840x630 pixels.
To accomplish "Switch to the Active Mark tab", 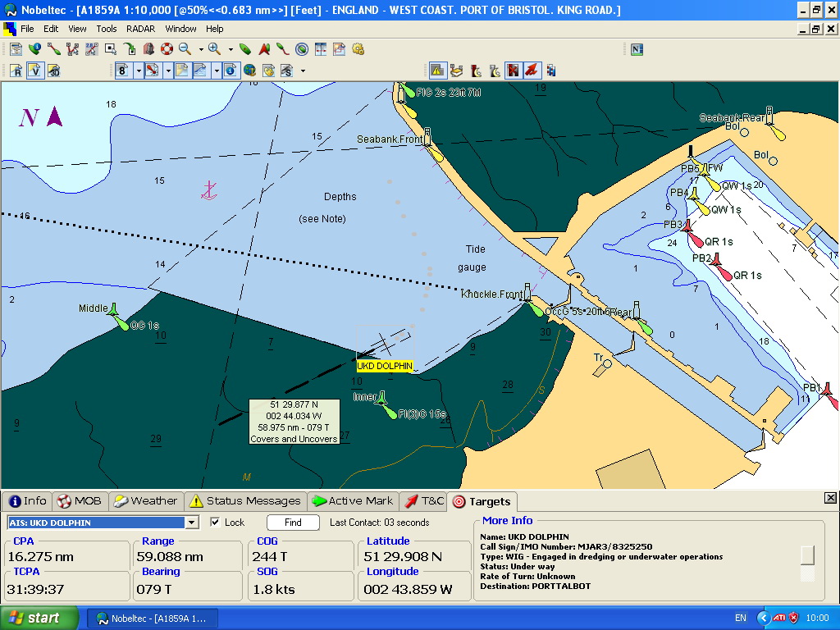I will (x=353, y=501).
